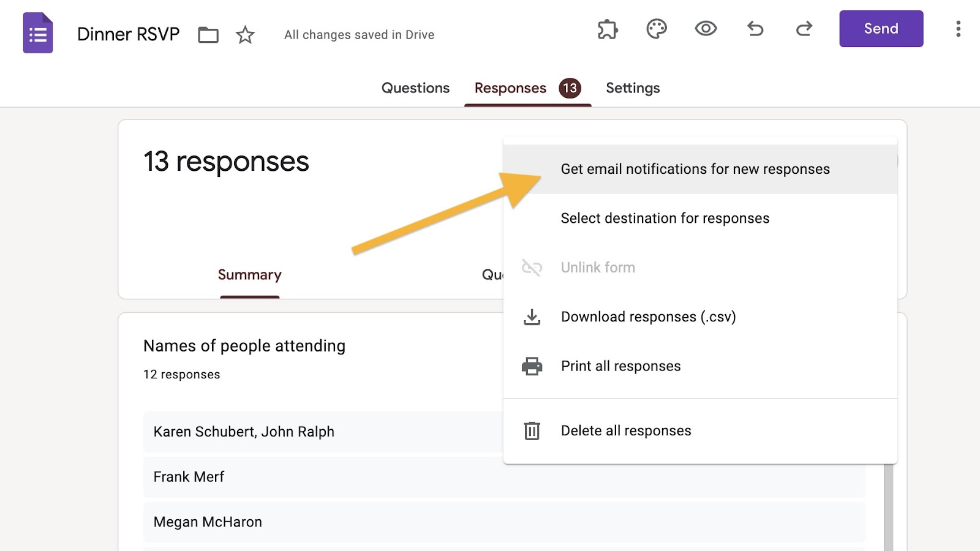The width and height of the screenshot is (980, 551).
Task: Click the trash icon for Delete all responses
Action: (532, 431)
